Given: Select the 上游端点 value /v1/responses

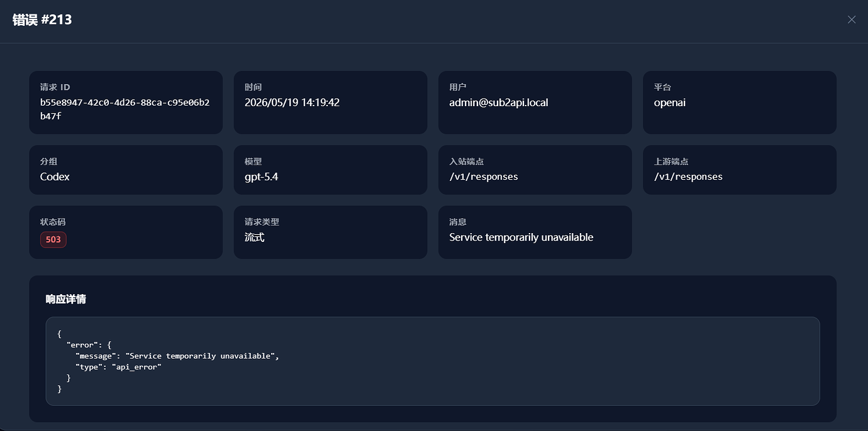Looking at the screenshot, I should tap(688, 177).
